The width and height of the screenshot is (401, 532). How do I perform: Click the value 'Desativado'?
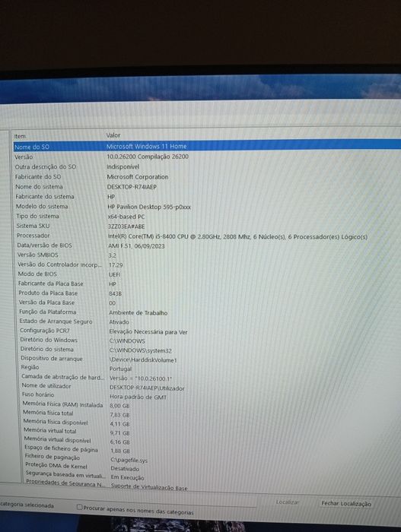click(125, 469)
